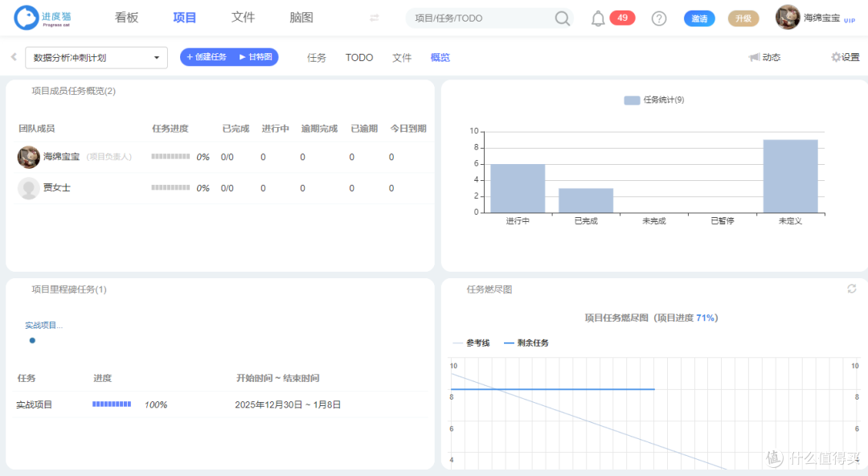Click the back arrow beside project selector
Image resolution: width=868 pixels, height=476 pixels.
(14, 56)
